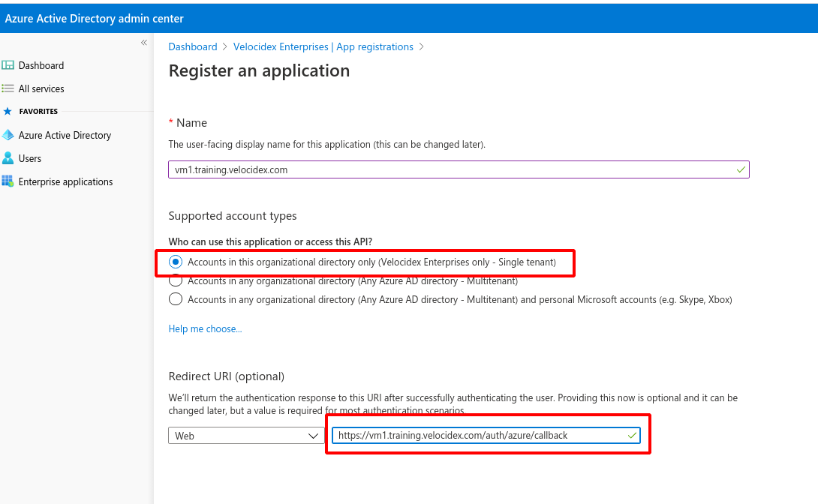The image size is (818, 504).
Task: Click the Redirect URI input field
Action: [x=480, y=436]
